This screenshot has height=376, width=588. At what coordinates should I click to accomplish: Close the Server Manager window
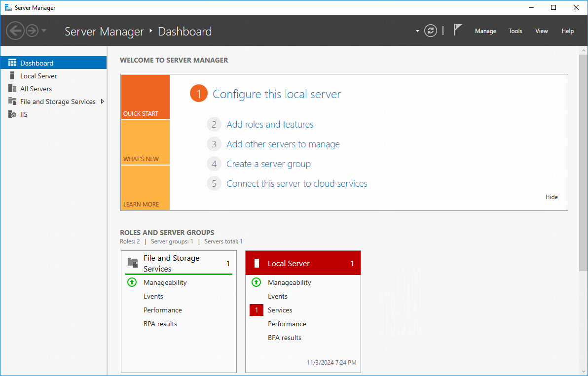point(576,7)
